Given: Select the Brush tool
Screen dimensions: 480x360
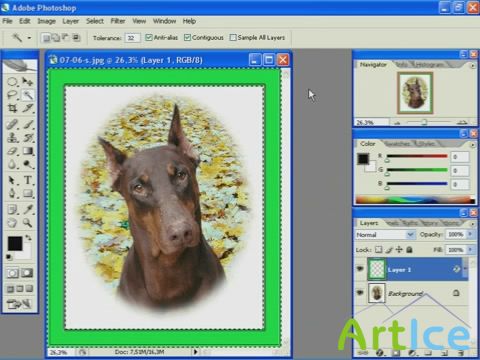Looking at the screenshot, I should pyautogui.click(x=28, y=124).
